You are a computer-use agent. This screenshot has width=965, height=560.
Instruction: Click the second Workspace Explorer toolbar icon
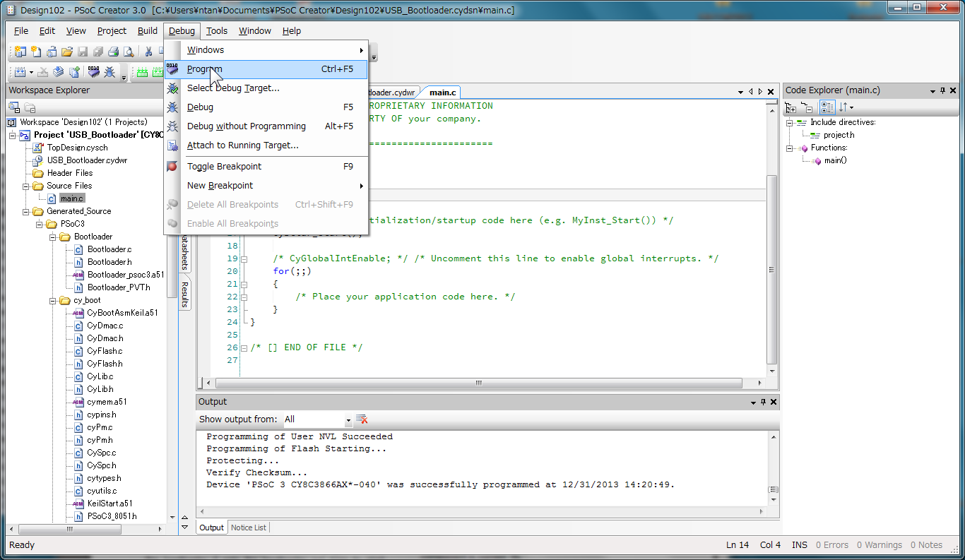30,108
